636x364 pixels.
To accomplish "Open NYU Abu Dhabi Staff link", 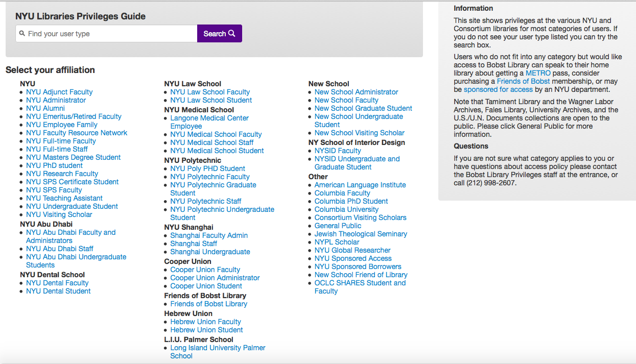I will [60, 248].
